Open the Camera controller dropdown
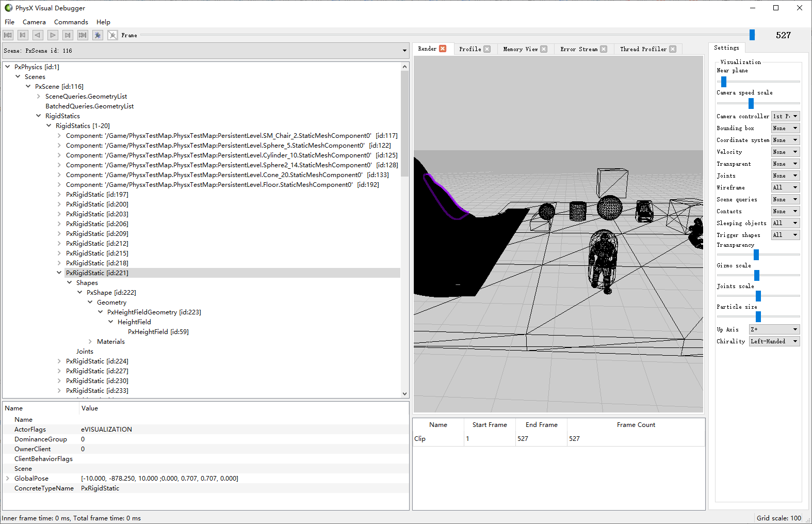The width and height of the screenshot is (812, 524). [x=785, y=116]
